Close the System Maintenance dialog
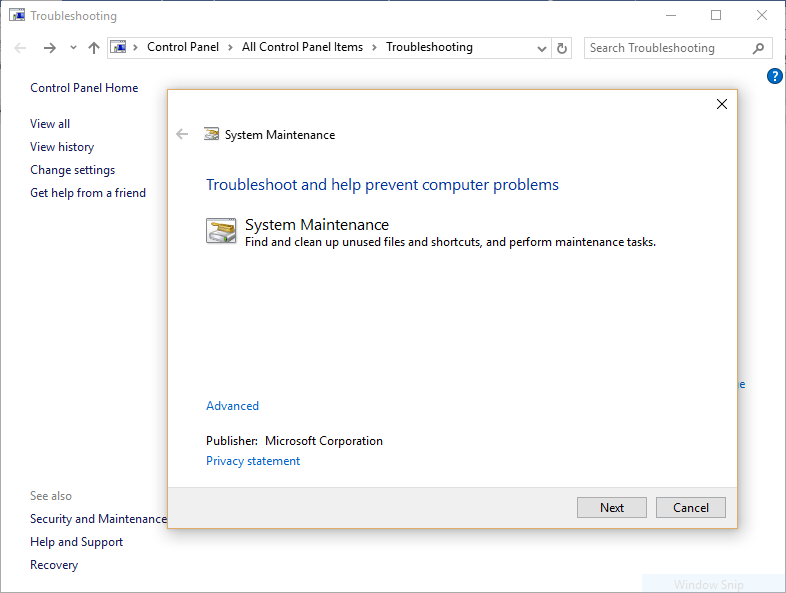The height and width of the screenshot is (593, 786). coord(722,104)
